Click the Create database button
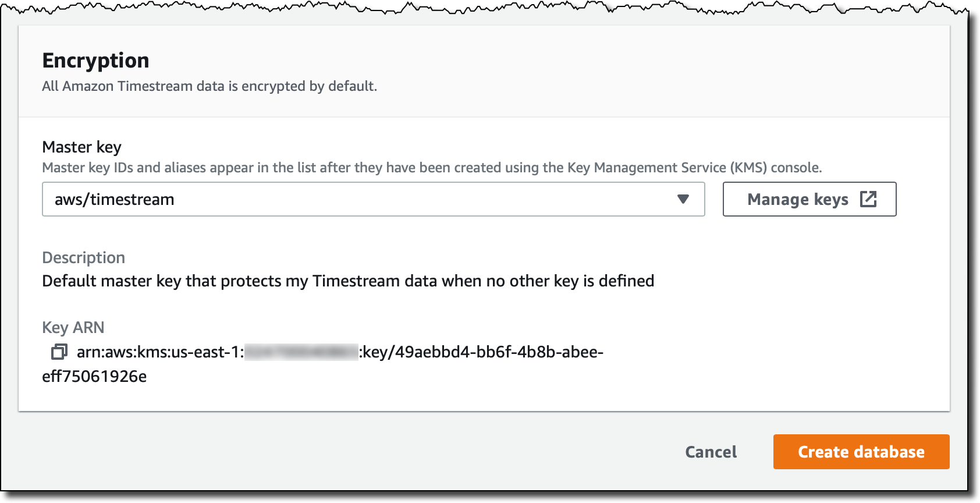This screenshot has width=980, height=503. pyautogui.click(x=861, y=452)
